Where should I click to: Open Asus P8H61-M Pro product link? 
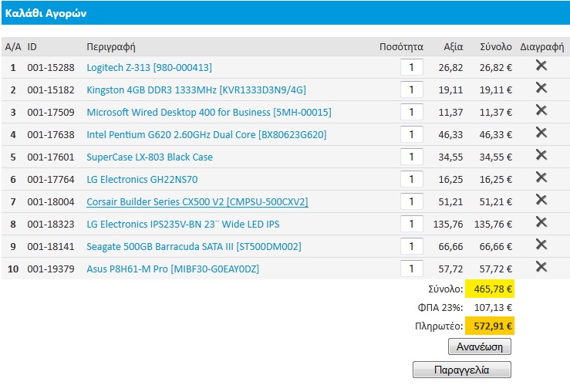click(x=173, y=269)
